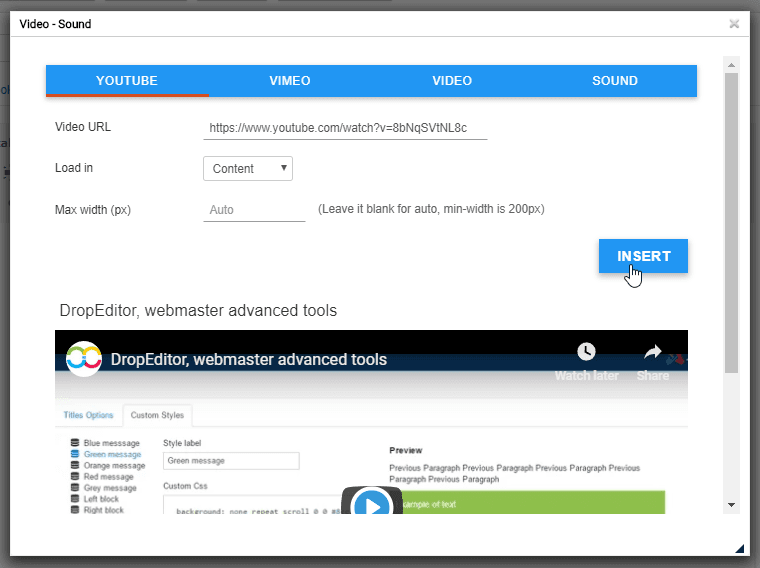Switch to the VIMEO tab
Viewport: 760px width, 568px height.
point(290,81)
